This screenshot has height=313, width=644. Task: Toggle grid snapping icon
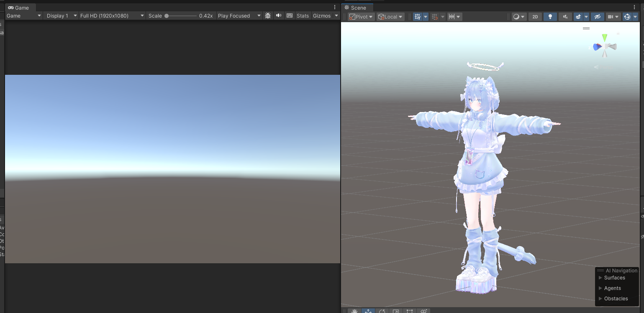pyautogui.click(x=435, y=17)
